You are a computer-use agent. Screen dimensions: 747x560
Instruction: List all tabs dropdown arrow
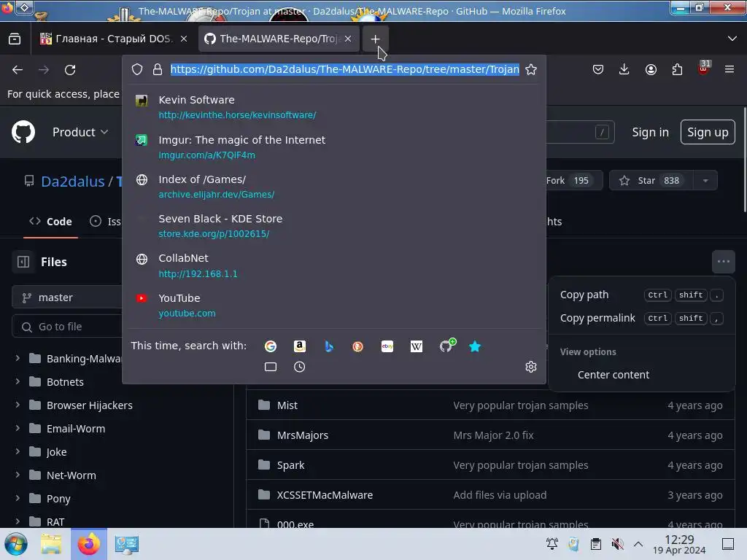point(732,39)
